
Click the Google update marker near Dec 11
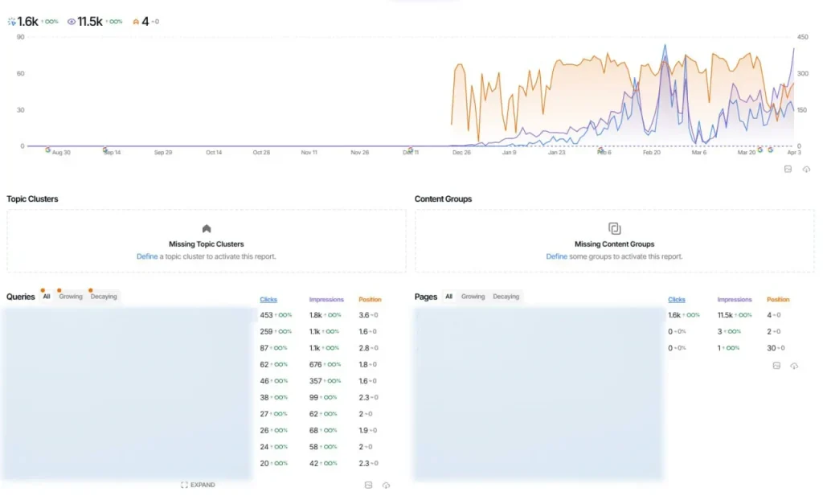click(411, 150)
